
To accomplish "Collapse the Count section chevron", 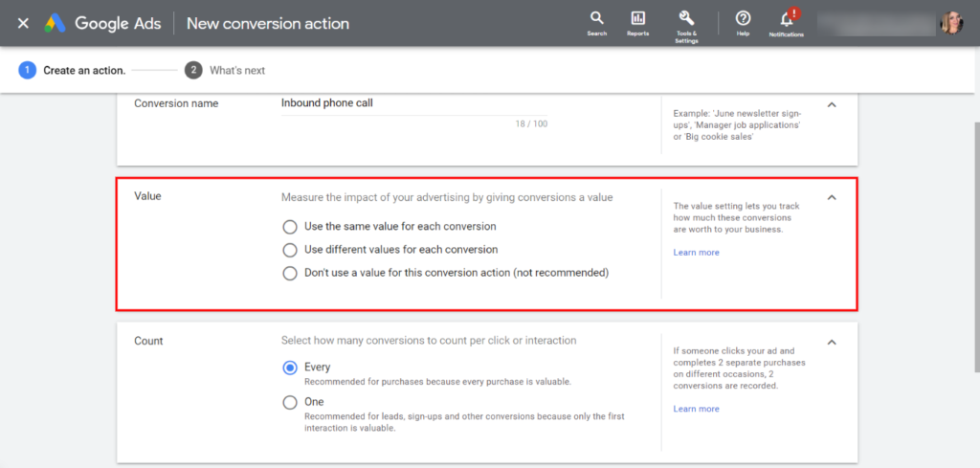I will (831, 343).
